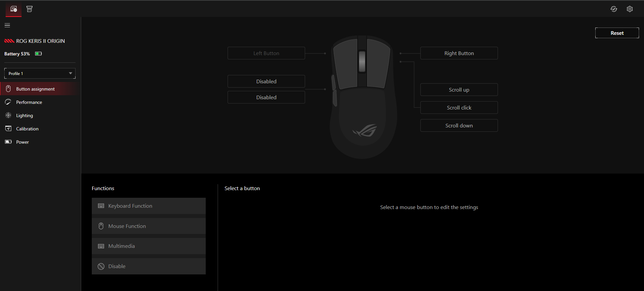Switch to the Calibration section

(x=40, y=128)
